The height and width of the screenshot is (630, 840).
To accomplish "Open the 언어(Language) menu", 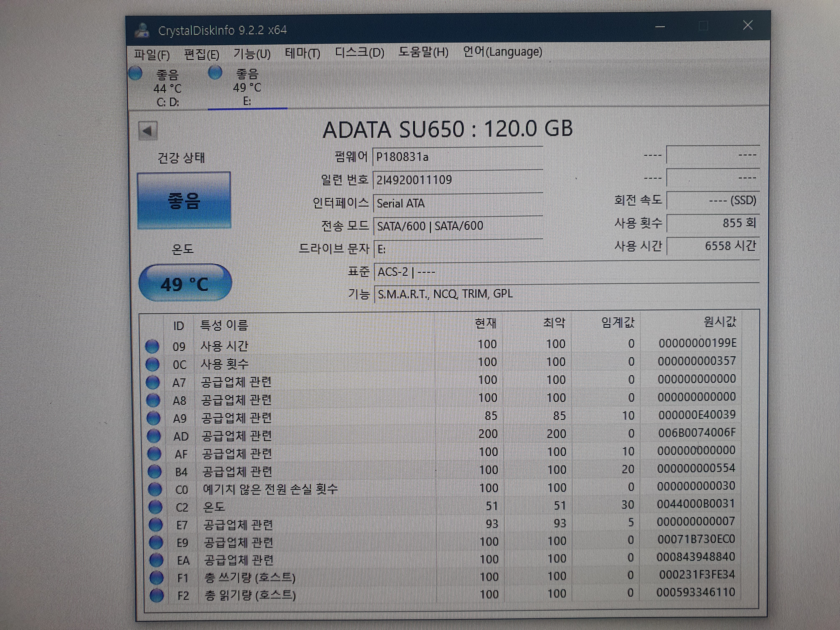I will click(x=502, y=52).
